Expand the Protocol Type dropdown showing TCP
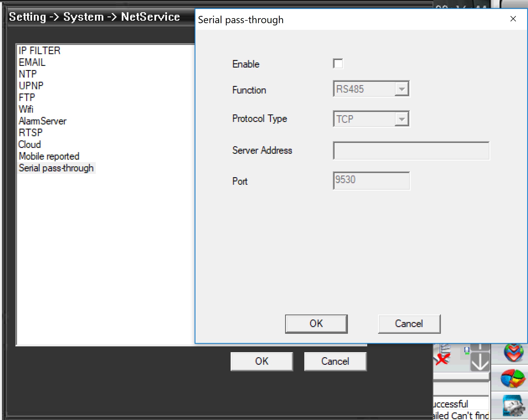This screenshot has width=528, height=420. [371, 119]
